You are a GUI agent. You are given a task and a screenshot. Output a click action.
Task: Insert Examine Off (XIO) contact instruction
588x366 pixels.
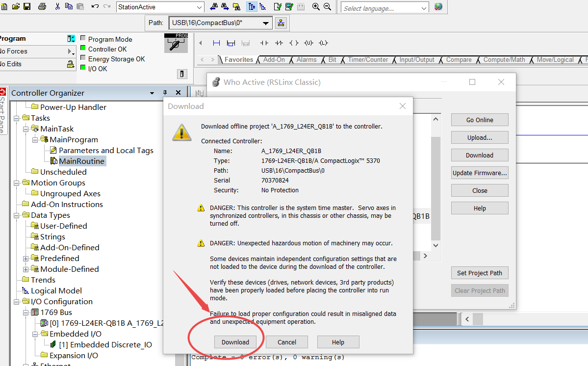[x=279, y=43]
